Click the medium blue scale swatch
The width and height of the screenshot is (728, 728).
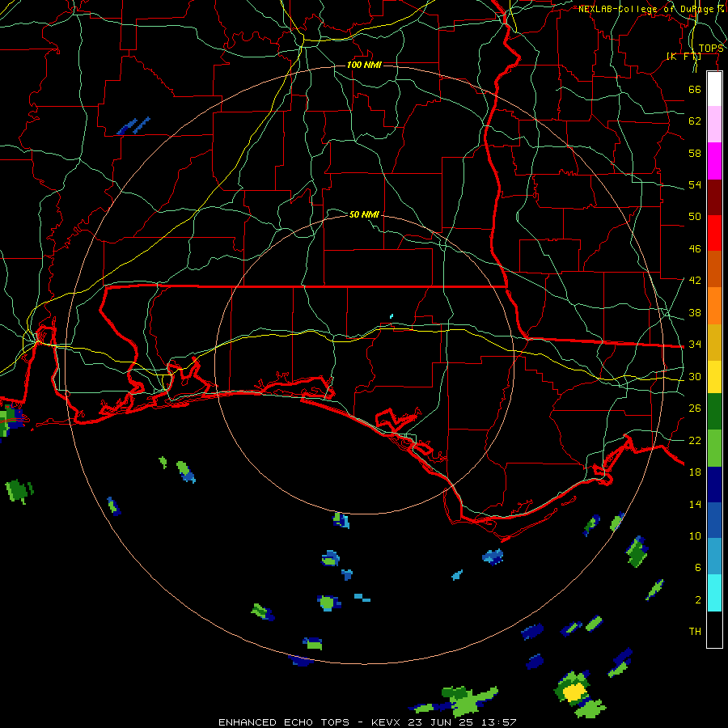(714, 520)
